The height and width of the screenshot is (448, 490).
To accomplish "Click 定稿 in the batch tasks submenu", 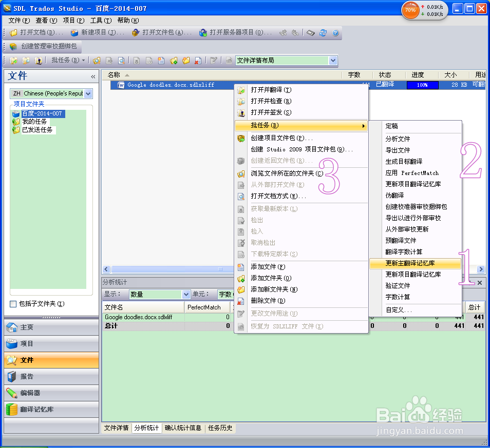I will [415, 126].
